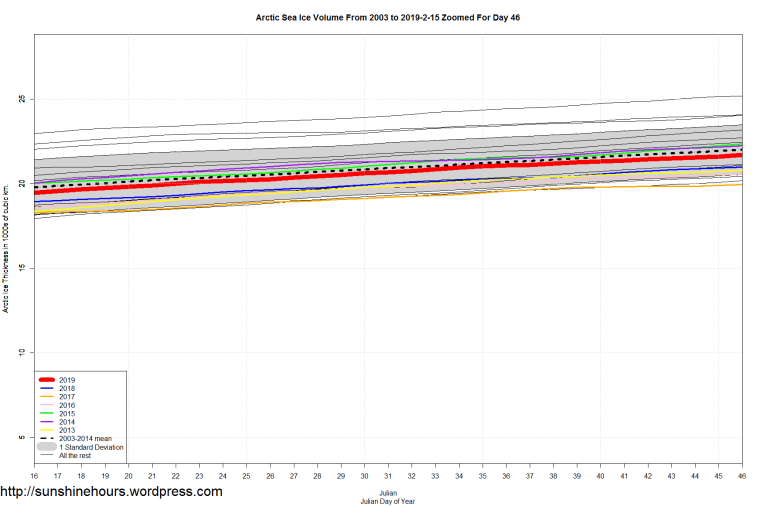This screenshot has width=760, height=506.
Task: Click the purple 2014 legend line
Action: point(46,422)
